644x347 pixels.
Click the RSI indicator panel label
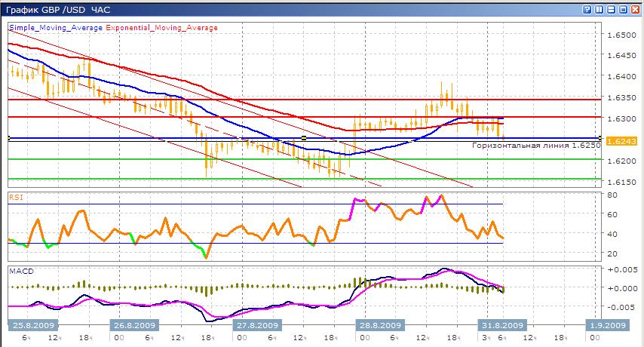click(15, 197)
